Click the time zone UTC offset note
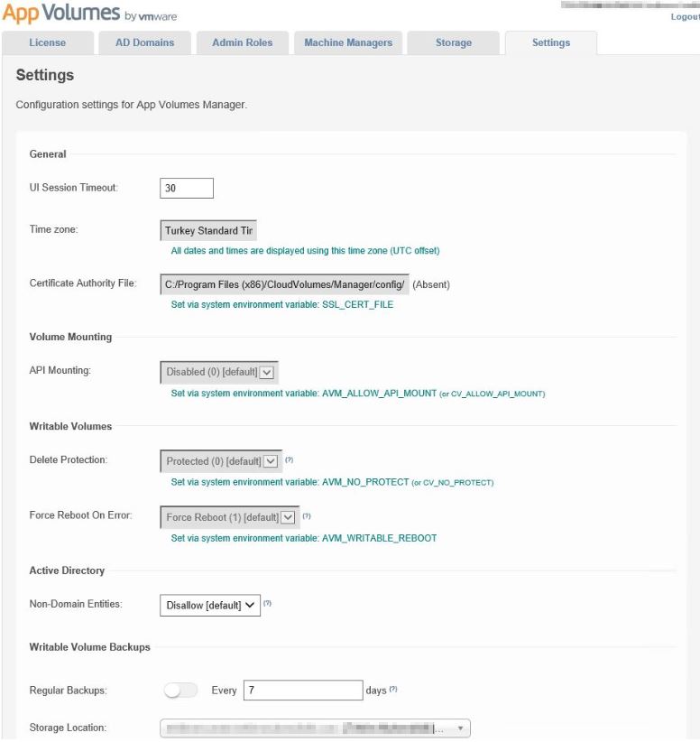Screen dimensions: 700x742 coord(305,250)
